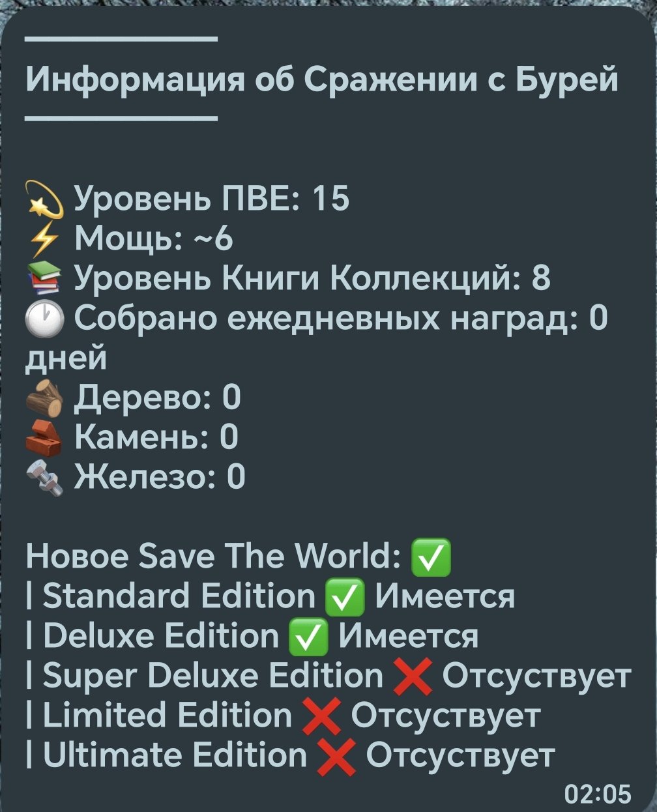657x812 pixels.
Task: Click the Ultimate Edition text
Action: click(x=175, y=757)
